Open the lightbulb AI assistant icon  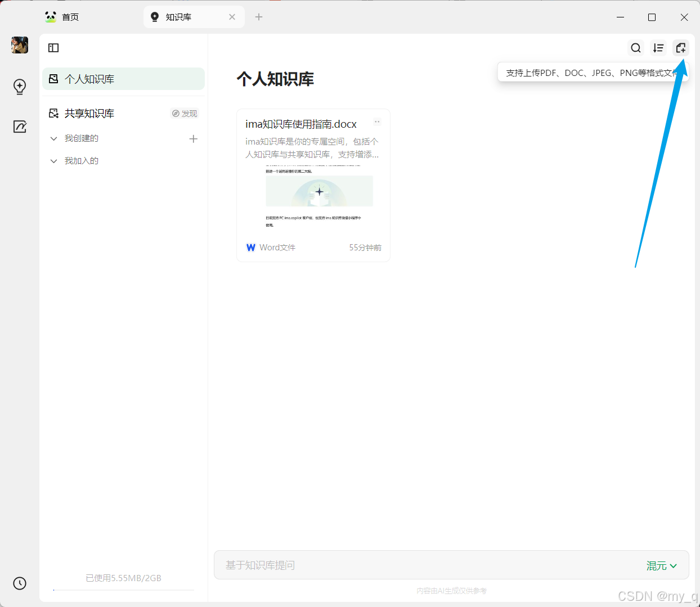[20, 87]
